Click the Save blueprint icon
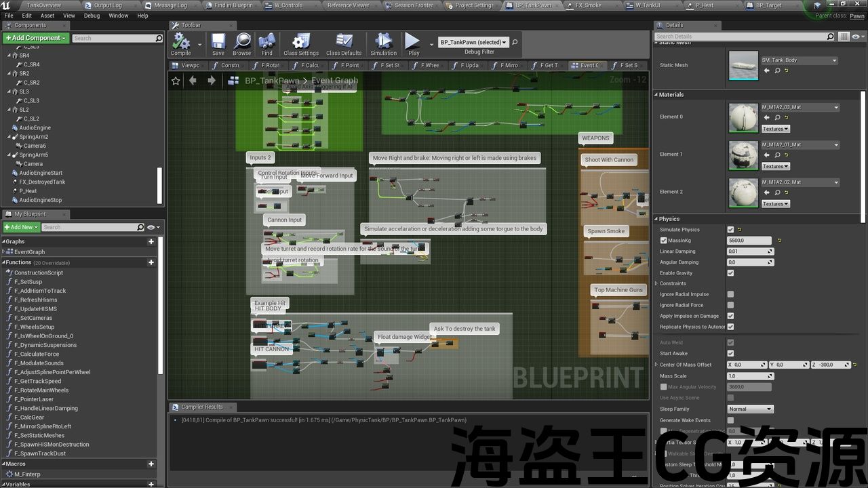The image size is (868, 488). [x=218, y=43]
